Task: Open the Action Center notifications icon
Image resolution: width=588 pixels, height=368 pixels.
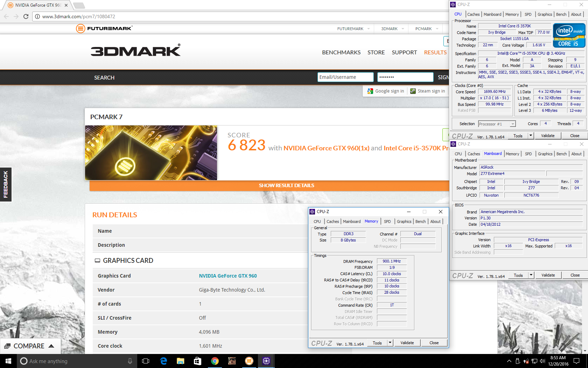Action: click(x=576, y=361)
